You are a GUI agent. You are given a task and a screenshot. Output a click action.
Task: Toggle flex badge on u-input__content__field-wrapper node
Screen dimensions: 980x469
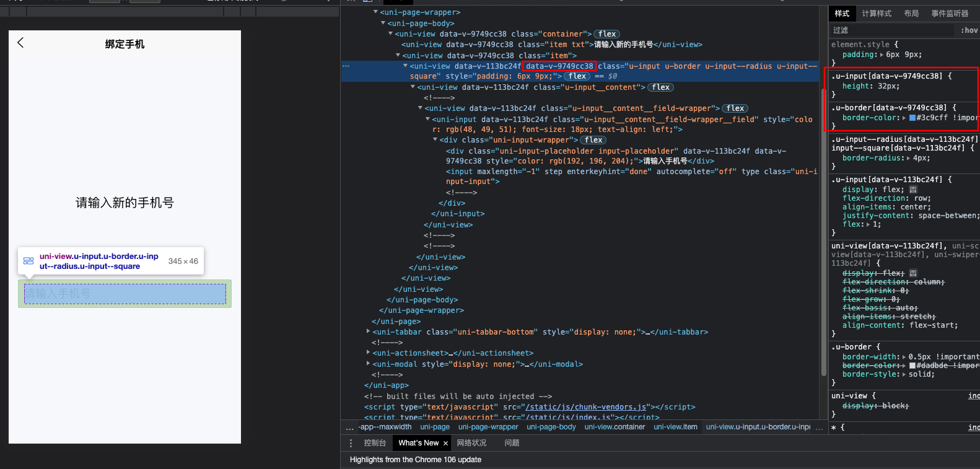(735, 108)
